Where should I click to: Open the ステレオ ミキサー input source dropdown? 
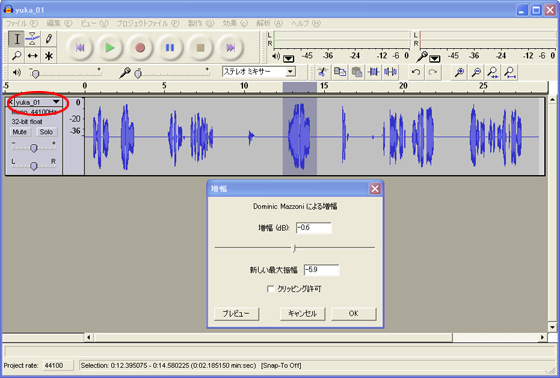[x=291, y=72]
